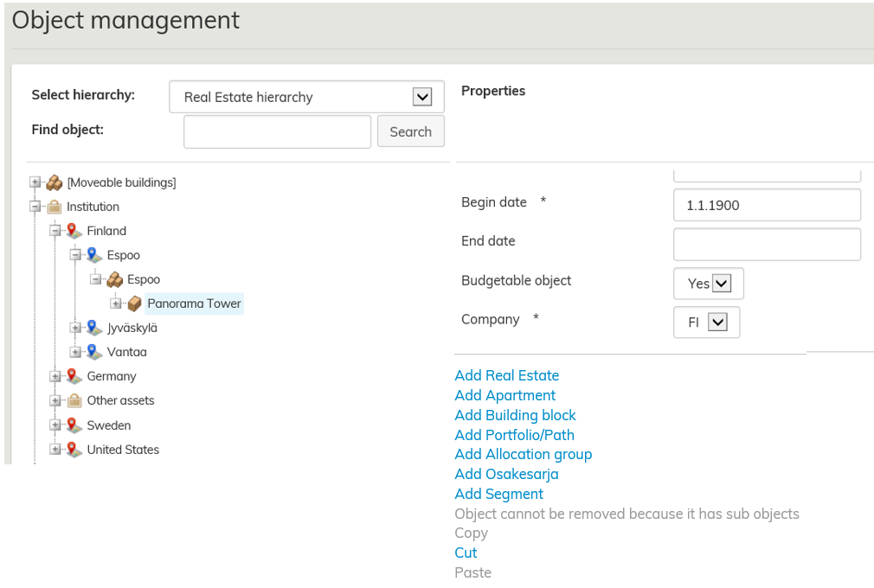Open the Select hierarchy dropdown
The height and width of the screenshot is (588, 874).
(421, 97)
